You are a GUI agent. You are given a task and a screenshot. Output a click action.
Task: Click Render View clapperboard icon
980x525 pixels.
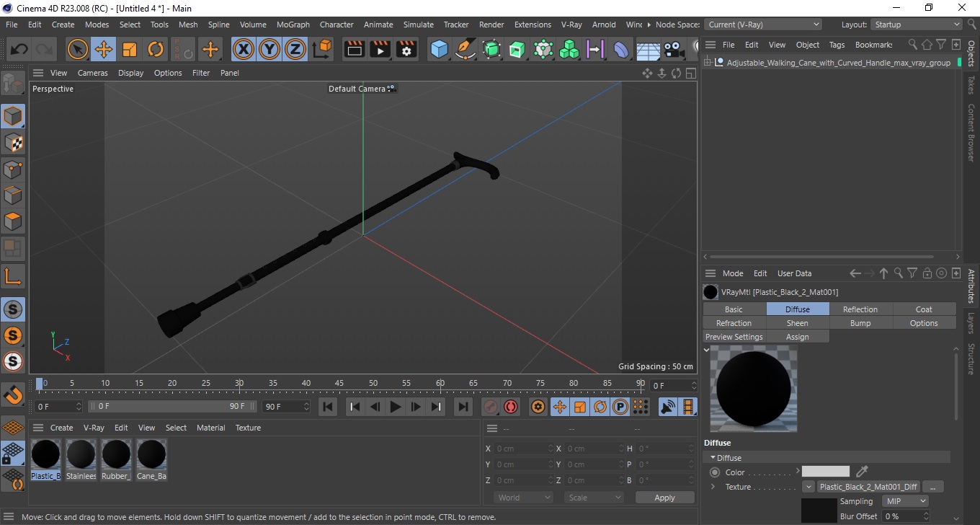coord(355,50)
